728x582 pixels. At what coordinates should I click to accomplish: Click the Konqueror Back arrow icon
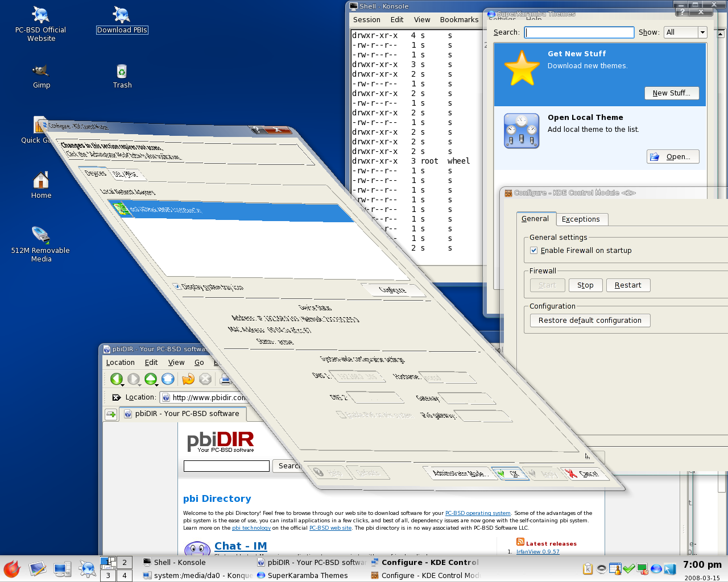116,379
